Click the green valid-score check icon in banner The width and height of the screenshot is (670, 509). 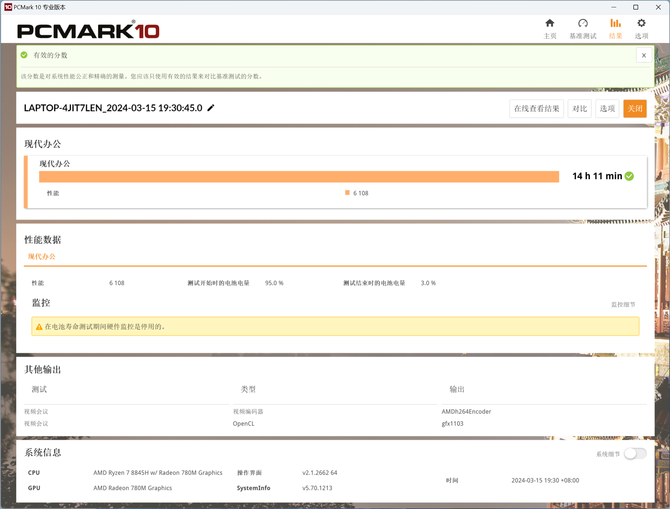point(24,55)
